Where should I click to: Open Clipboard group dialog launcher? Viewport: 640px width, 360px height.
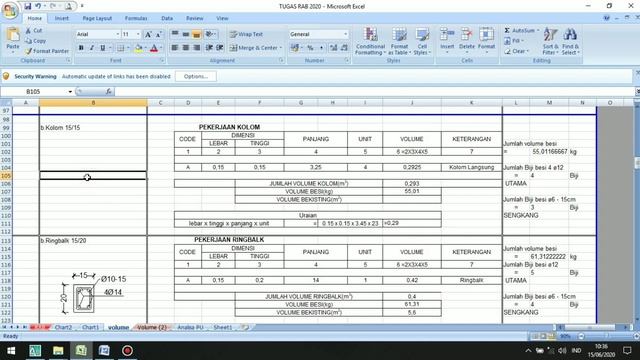(x=69, y=60)
